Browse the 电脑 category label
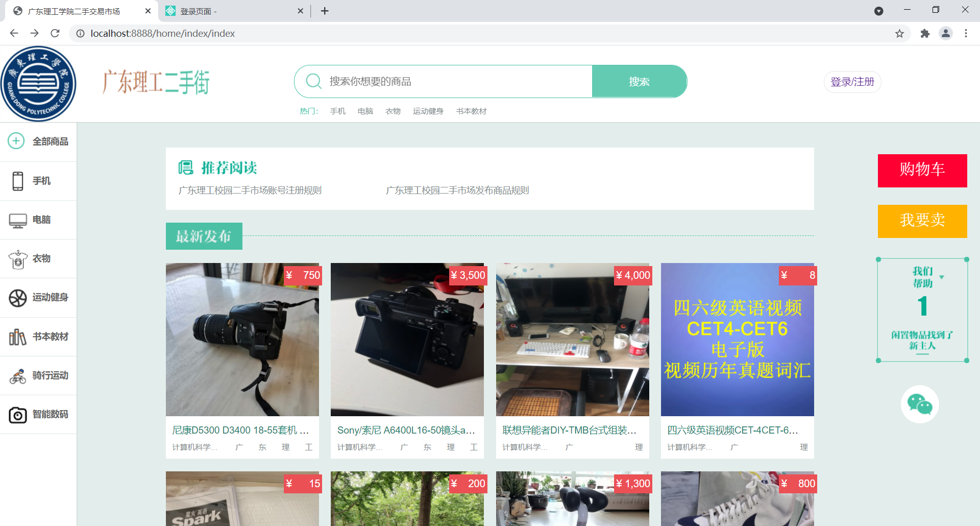The image size is (980, 526). (x=41, y=220)
